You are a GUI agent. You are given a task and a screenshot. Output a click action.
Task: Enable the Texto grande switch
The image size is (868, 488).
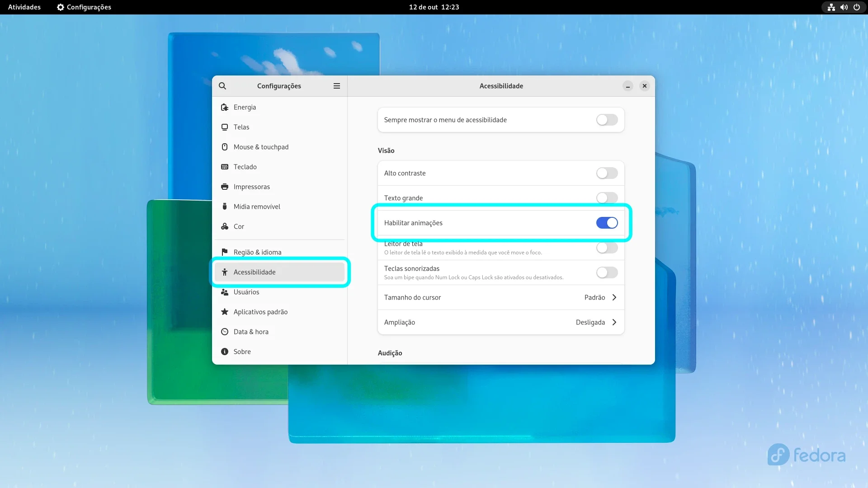(x=607, y=198)
